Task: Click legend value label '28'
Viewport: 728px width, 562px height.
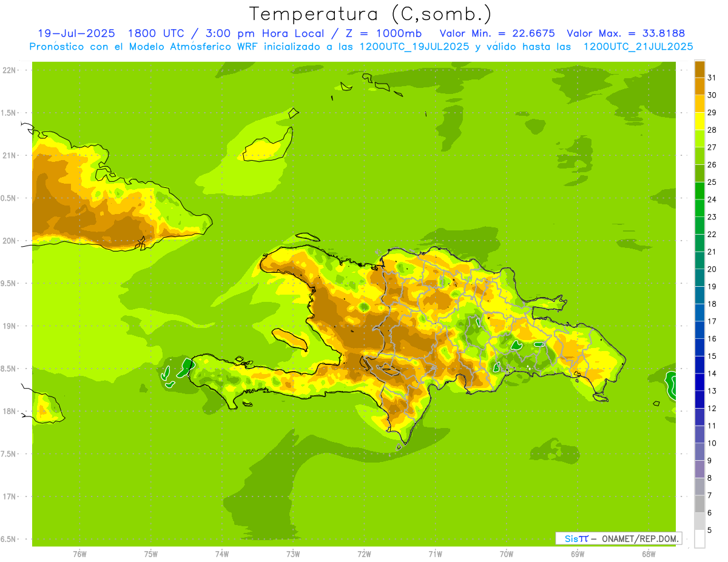Action: [712, 130]
